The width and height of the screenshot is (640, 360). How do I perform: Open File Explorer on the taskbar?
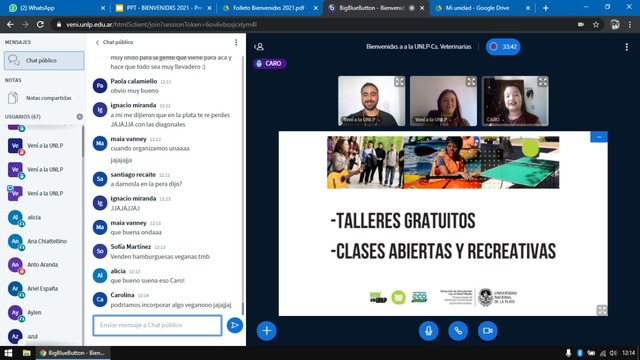point(27,353)
